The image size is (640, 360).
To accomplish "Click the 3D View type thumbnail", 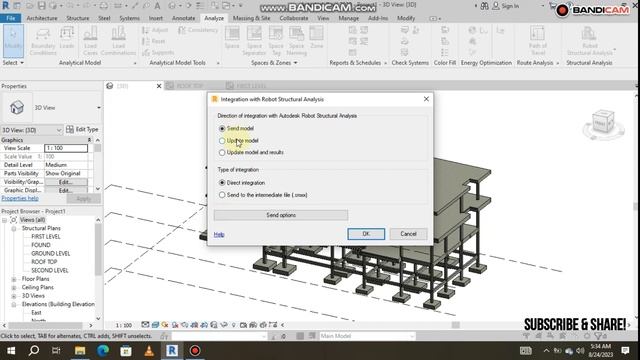I will click(x=17, y=108).
